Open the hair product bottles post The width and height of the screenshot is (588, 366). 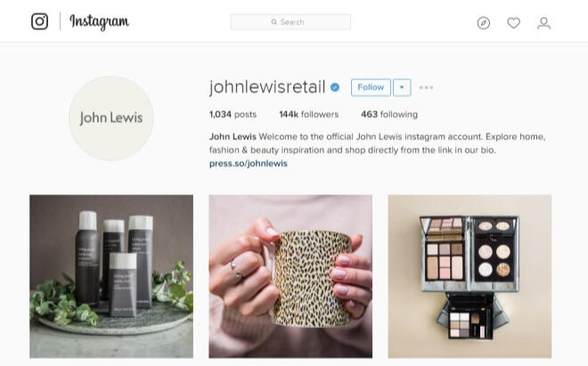tap(111, 276)
